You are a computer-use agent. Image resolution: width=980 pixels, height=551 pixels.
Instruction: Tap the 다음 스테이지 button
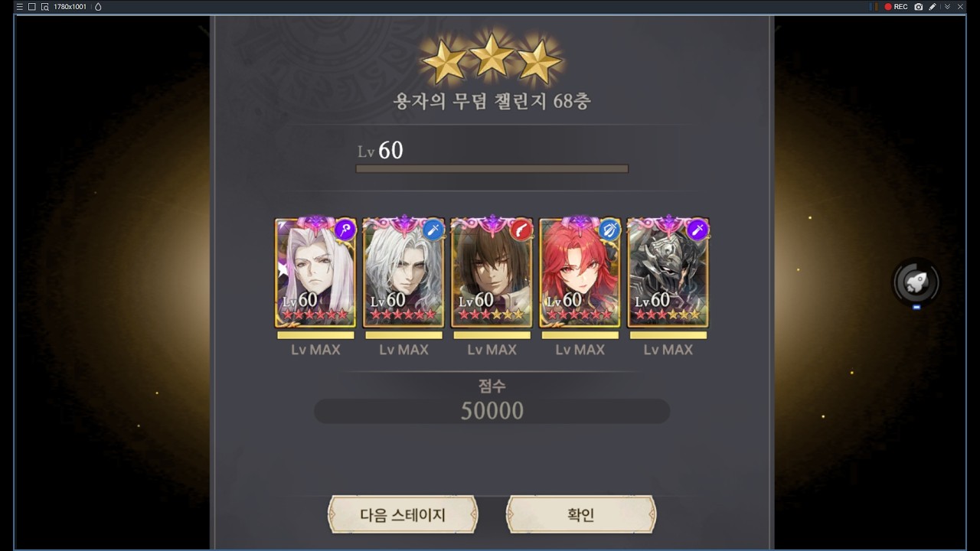coord(403,514)
